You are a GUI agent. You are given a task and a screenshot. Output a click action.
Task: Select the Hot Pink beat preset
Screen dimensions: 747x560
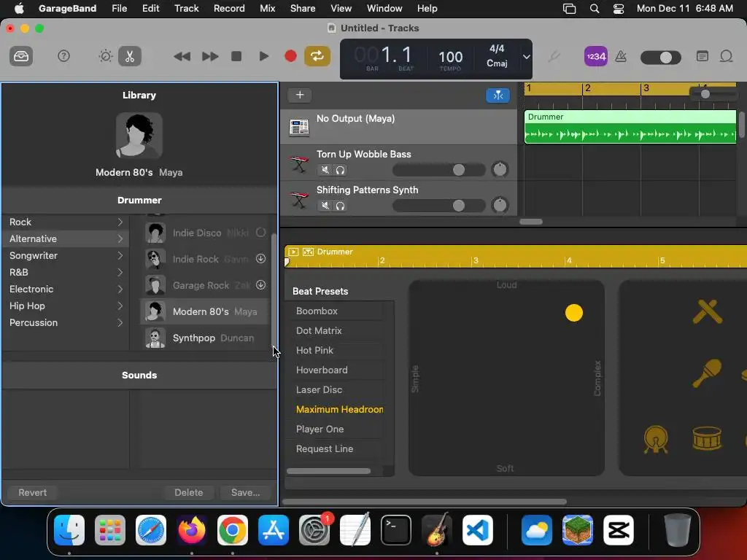pos(314,351)
